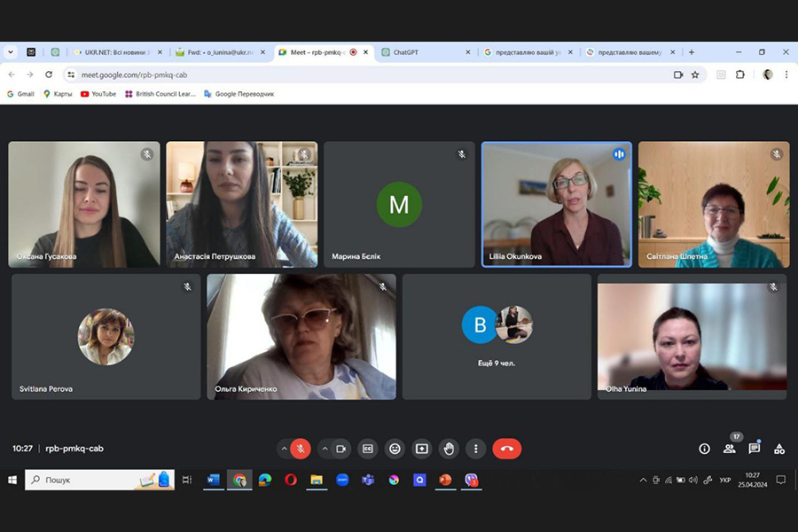This screenshot has height=532, width=798.
Task: Close the UKR.NET tab
Action: tap(160, 52)
